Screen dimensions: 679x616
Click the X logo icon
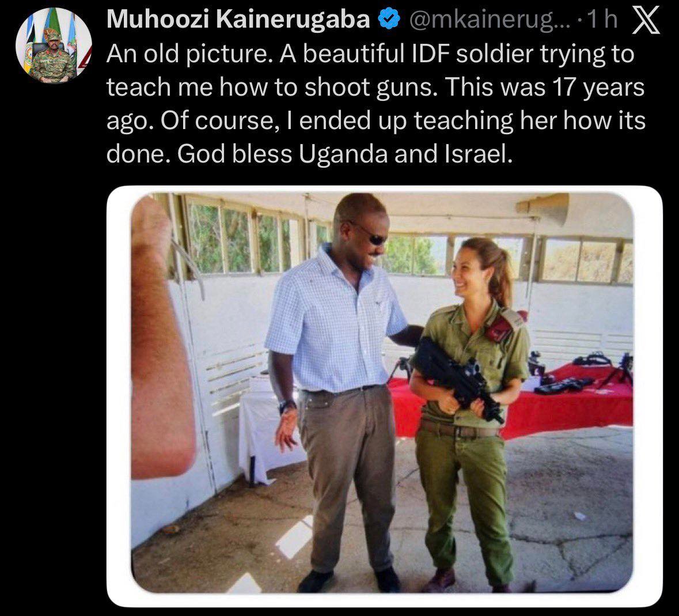(646, 20)
